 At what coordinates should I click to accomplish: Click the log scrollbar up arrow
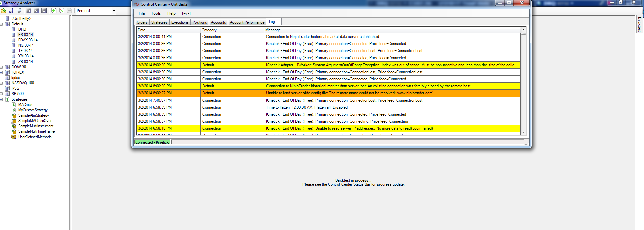(x=524, y=30)
